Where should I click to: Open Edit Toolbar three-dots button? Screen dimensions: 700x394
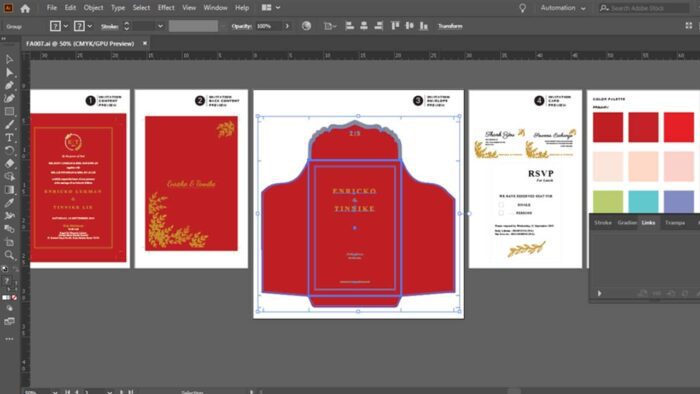pos(9,339)
